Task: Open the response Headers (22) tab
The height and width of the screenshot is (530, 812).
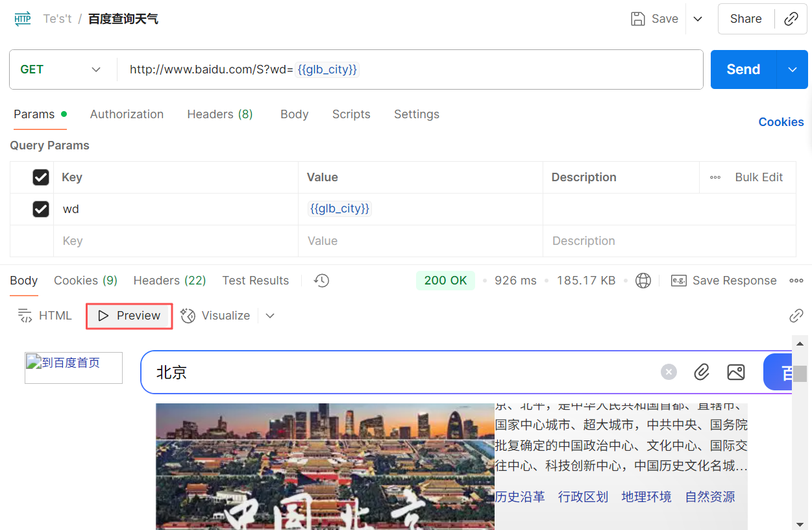Action: click(x=169, y=281)
